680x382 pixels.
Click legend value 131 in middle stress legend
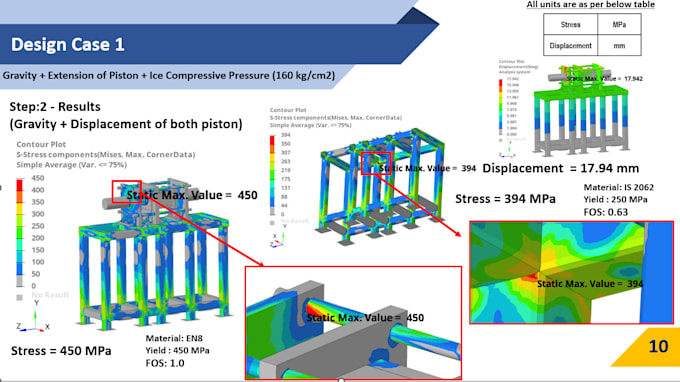pos(285,188)
